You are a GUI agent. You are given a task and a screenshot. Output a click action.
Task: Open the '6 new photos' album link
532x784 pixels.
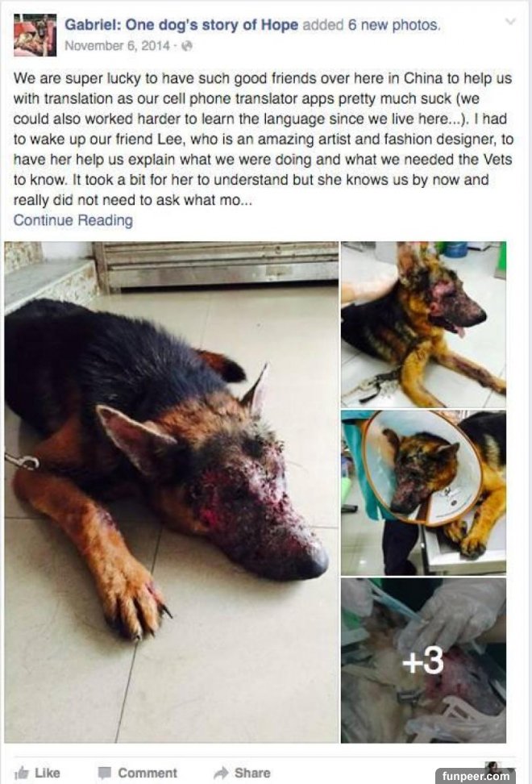click(394, 25)
